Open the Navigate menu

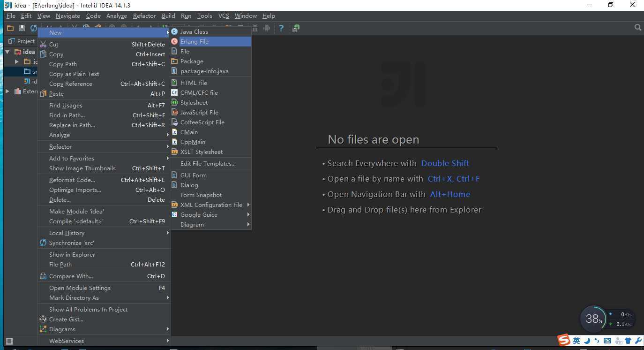point(68,15)
